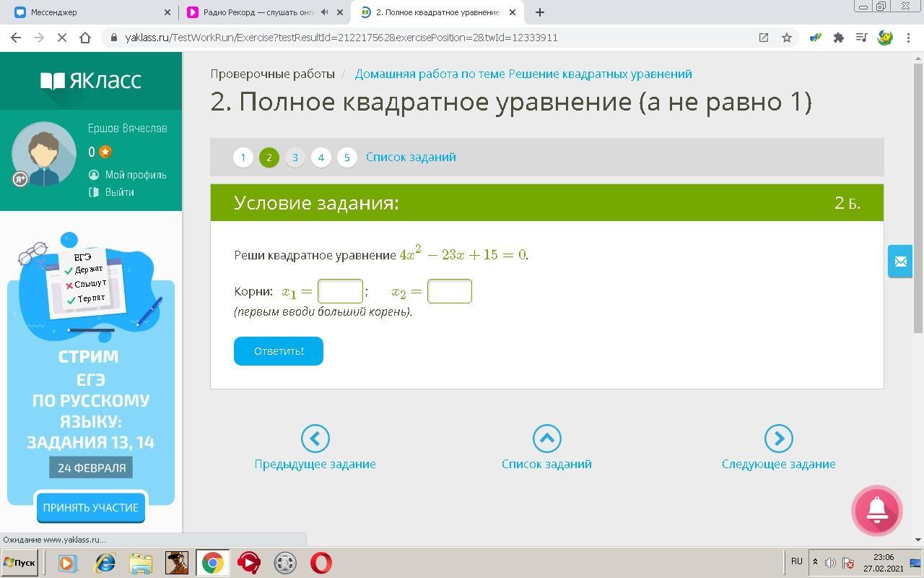This screenshot has width=924, height=578.
Task: Click ПРИНЯТЬ УЧАСТИЕ on the banner
Action: [90, 507]
